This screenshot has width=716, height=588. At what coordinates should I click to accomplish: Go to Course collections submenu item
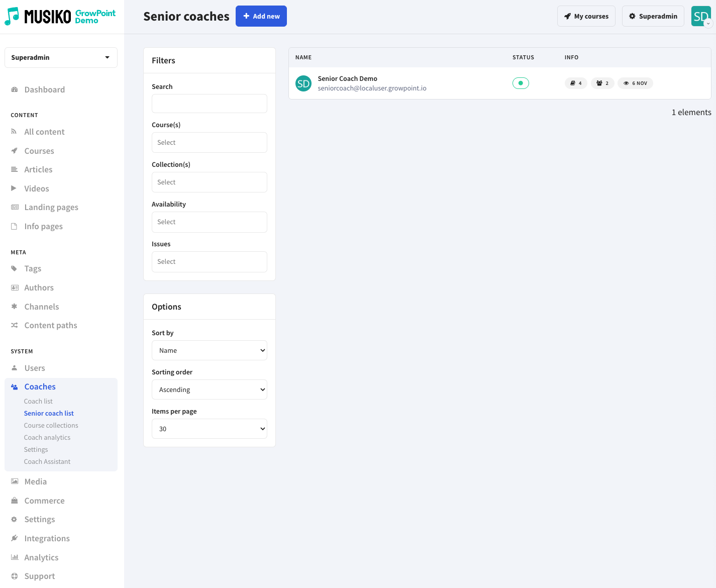click(x=51, y=425)
